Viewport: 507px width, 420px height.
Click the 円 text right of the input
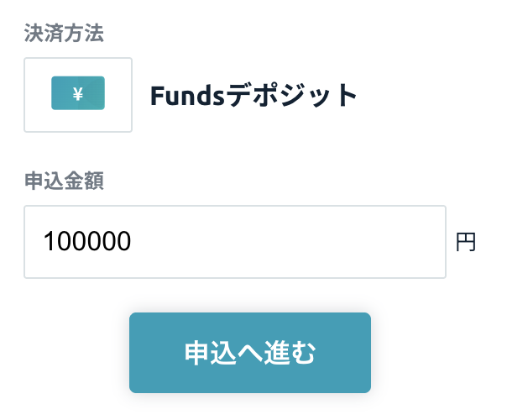pyautogui.click(x=465, y=243)
